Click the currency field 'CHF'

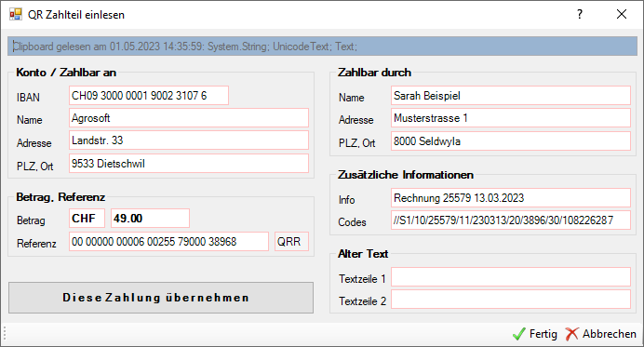click(87, 219)
